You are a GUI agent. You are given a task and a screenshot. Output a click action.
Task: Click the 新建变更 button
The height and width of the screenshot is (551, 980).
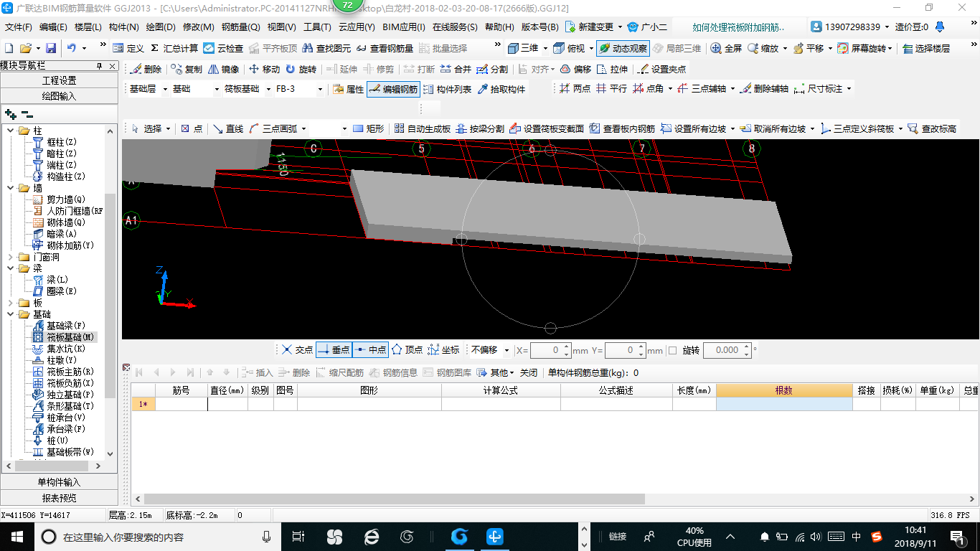click(x=590, y=27)
